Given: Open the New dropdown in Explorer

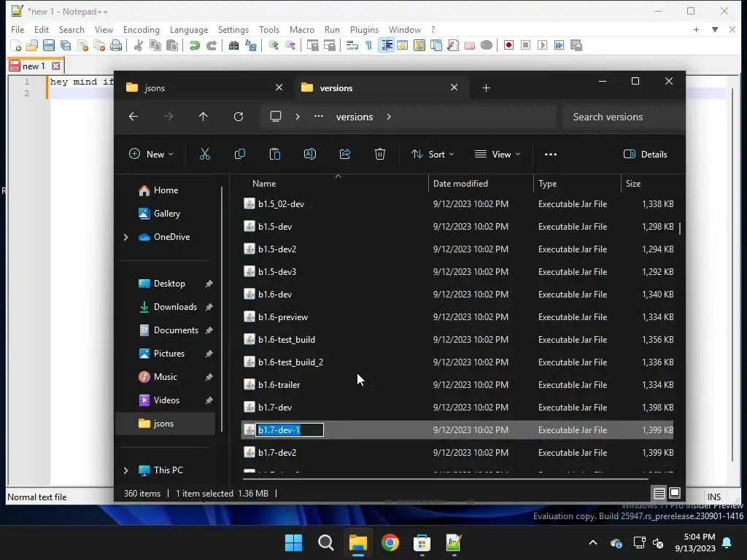Looking at the screenshot, I should pos(151,155).
